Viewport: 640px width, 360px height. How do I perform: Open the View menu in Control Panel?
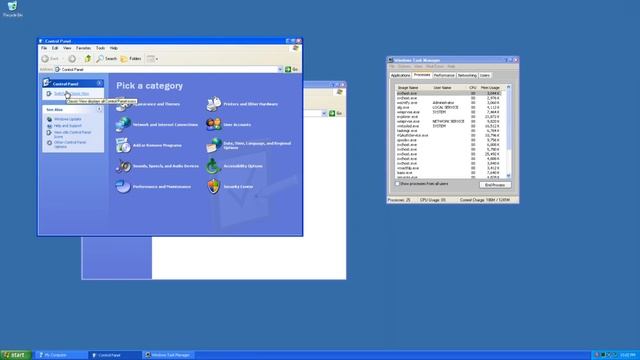pos(67,48)
